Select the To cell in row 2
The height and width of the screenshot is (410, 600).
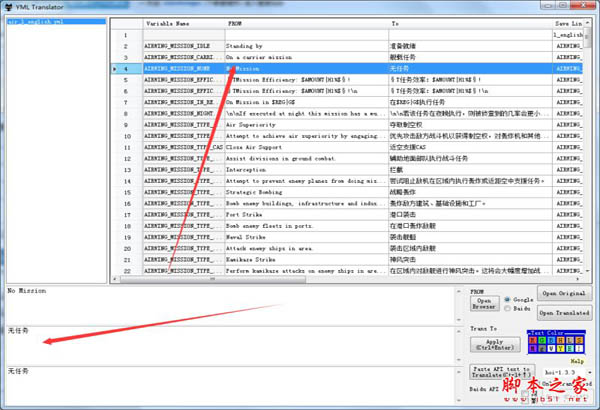pyautogui.click(x=470, y=46)
